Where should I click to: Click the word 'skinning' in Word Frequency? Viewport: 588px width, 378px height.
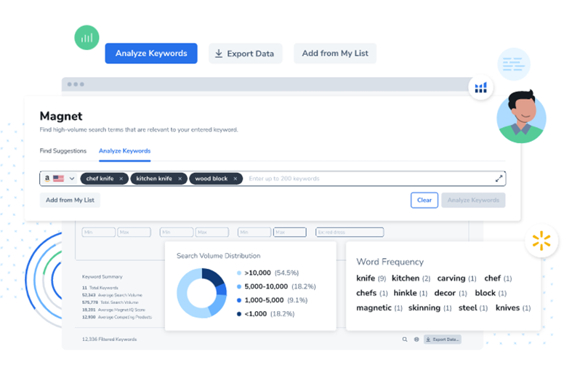click(424, 308)
